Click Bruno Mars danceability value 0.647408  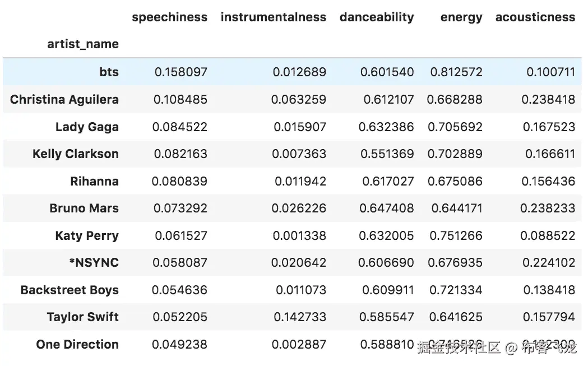coord(387,209)
